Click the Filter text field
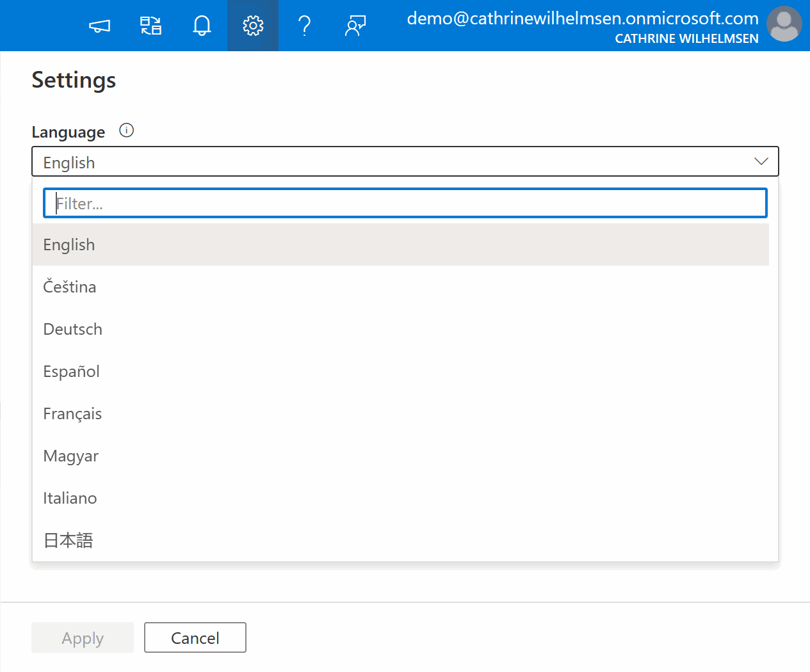The width and height of the screenshot is (810, 672). [405, 204]
